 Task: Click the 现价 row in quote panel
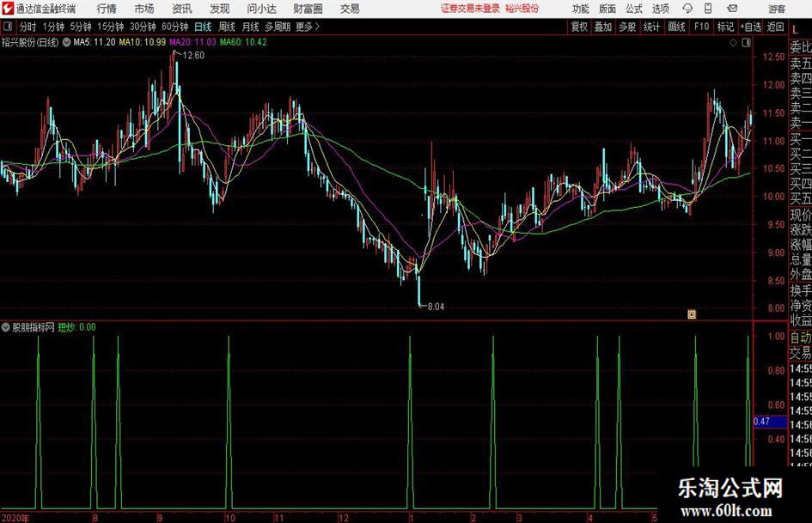(801, 215)
